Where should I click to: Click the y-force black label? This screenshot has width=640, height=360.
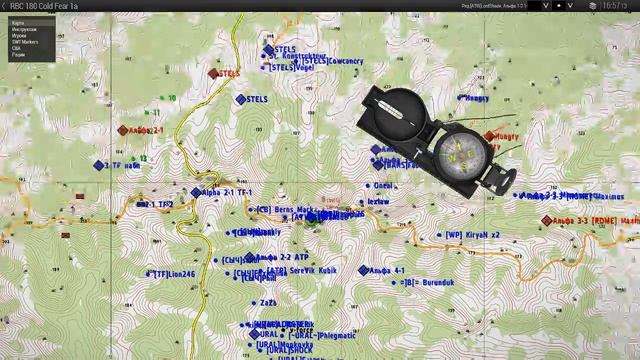click(301, 329)
